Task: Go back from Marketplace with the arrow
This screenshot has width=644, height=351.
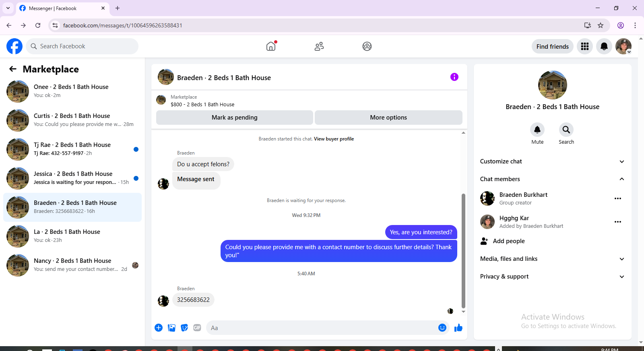Action: [13, 69]
